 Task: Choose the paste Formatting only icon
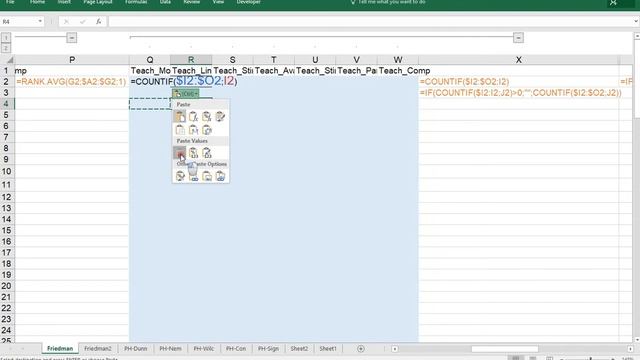click(180, 176)
